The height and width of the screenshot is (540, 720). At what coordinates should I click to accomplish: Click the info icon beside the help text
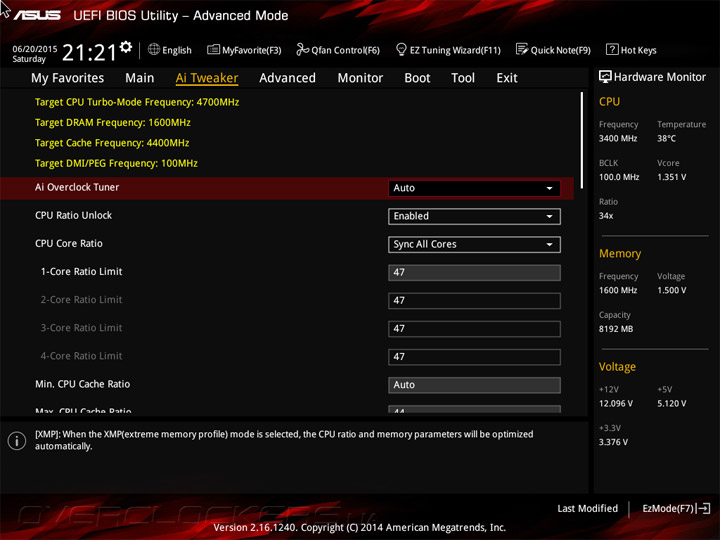pos(17,441)
